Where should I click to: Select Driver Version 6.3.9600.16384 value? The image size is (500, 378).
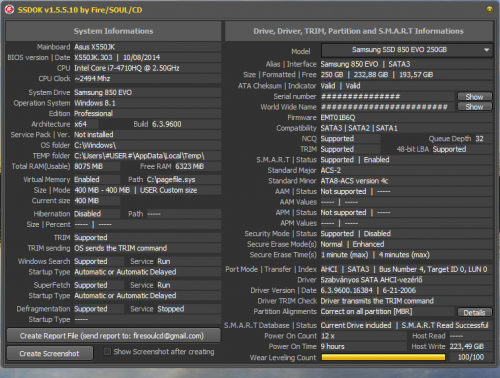(x=346, y=291)
